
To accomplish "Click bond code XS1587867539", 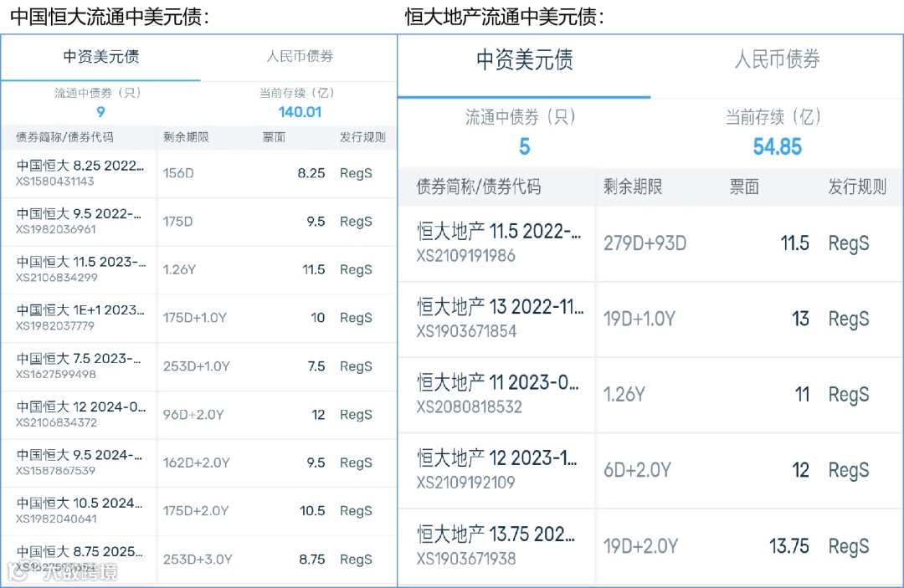I will click(55, 471).
